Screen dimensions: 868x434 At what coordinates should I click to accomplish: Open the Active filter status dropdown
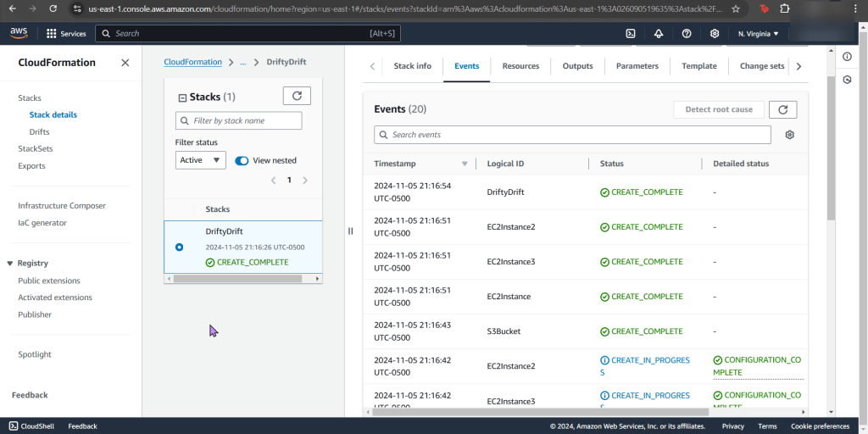[x=200, y=160]
